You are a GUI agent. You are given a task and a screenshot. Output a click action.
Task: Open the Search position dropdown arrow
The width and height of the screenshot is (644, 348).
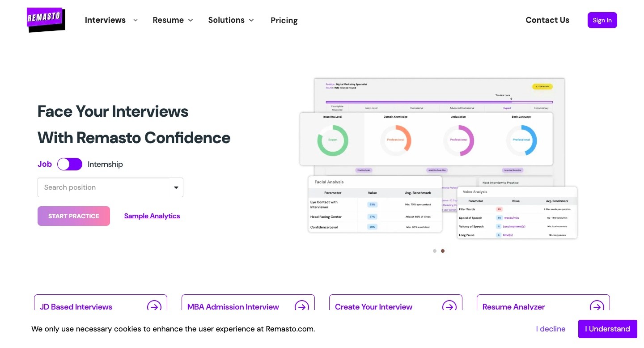pos(176,187)
